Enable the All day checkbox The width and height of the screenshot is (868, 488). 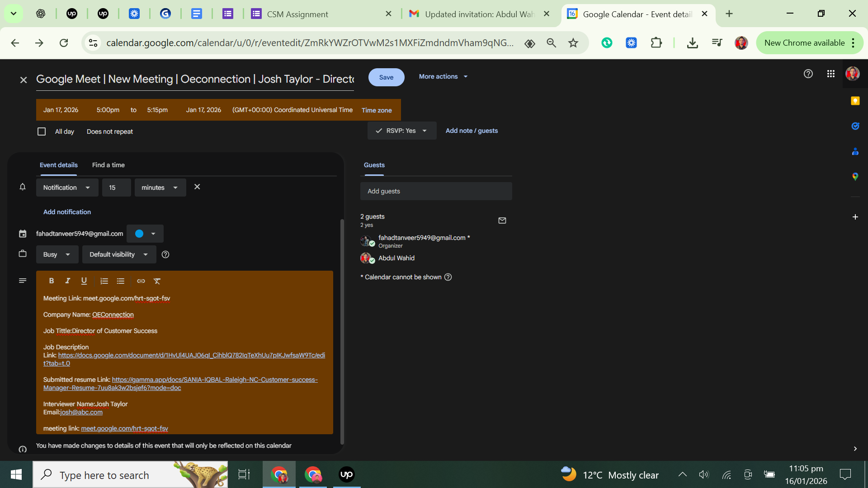coord(42,131)
